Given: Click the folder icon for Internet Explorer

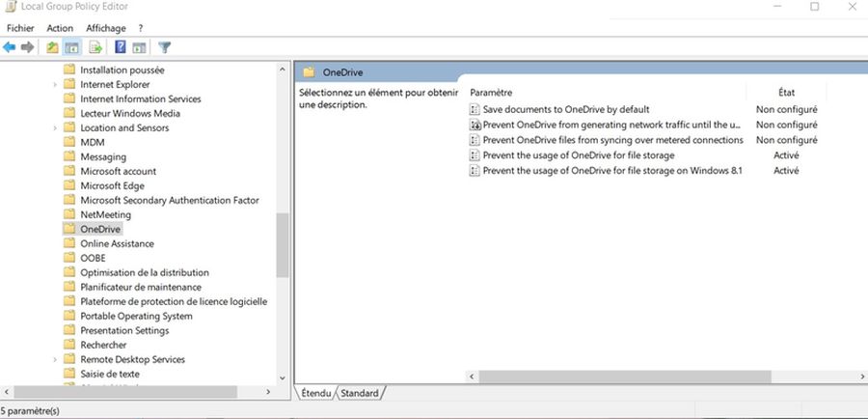Looking at the screenshot, I should tap(69, 84).
